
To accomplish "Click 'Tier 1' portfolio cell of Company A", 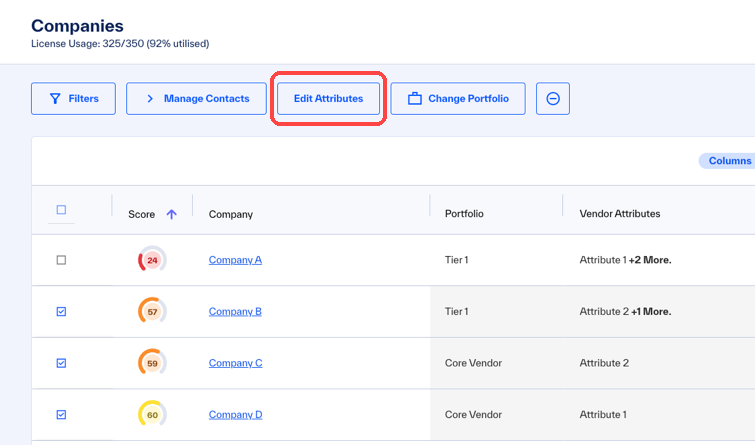I will 456,260.
